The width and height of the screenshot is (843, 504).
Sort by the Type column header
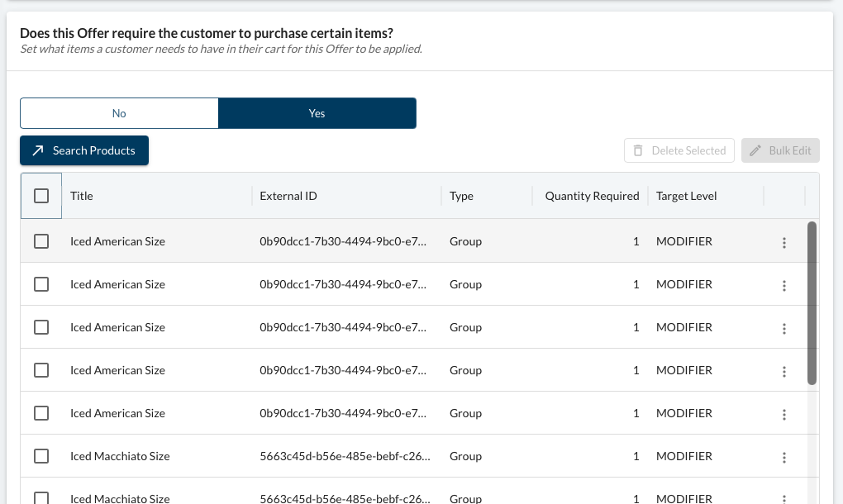487,196
